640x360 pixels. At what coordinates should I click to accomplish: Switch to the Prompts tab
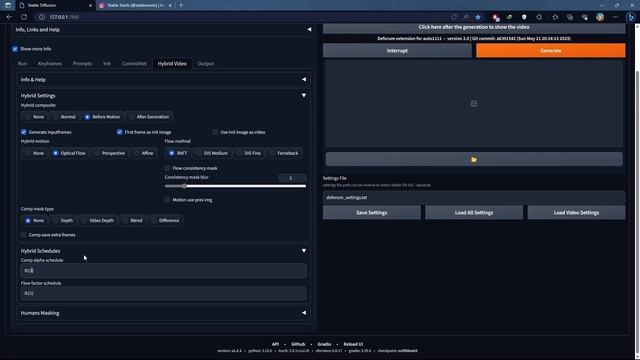82,64
